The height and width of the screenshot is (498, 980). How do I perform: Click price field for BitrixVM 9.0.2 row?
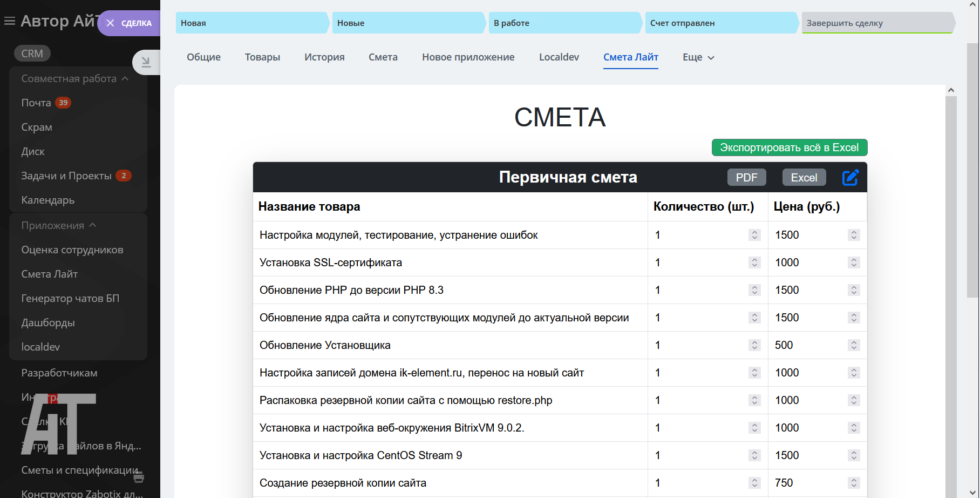tap(817, 428)
